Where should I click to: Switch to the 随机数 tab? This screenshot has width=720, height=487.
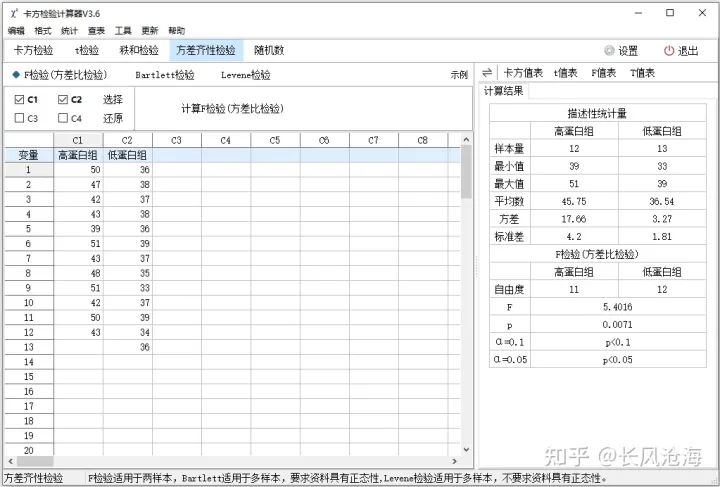(269, 50)
